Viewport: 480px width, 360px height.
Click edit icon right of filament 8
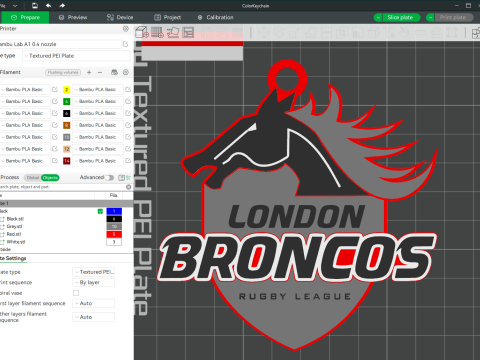pos(128,125)
